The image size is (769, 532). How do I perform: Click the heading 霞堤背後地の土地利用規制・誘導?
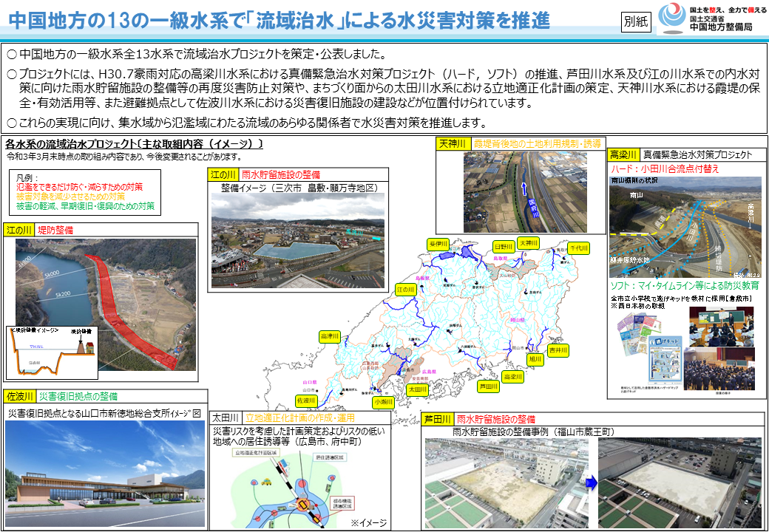537,144
